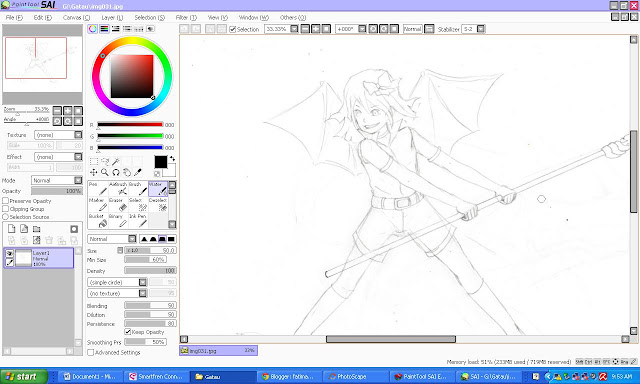640x384 pixels.
Task: Enable Advanced Settings checkbox
Action: tap(91, 352)
